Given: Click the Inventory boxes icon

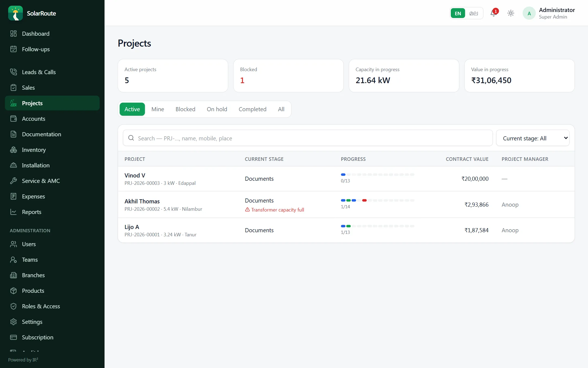Looking at the screenshot, I should coord(13,150).
